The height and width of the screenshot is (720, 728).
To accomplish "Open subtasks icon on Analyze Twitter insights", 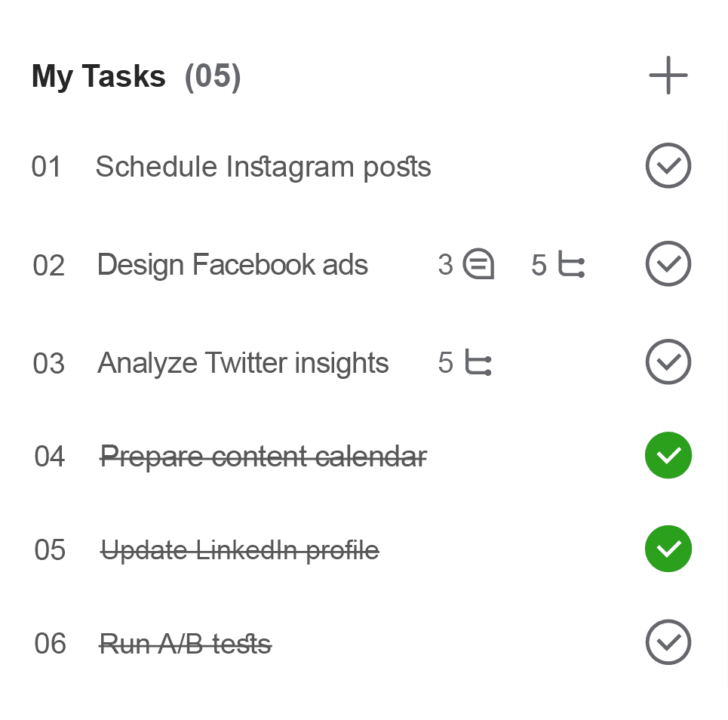I will (478, 362).
